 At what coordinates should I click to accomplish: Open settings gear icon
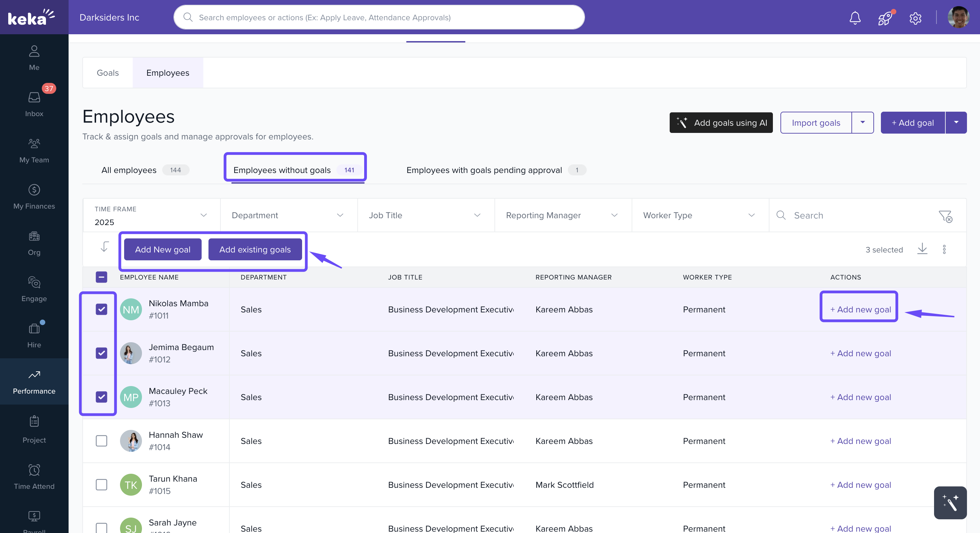(x=915, y=18)
